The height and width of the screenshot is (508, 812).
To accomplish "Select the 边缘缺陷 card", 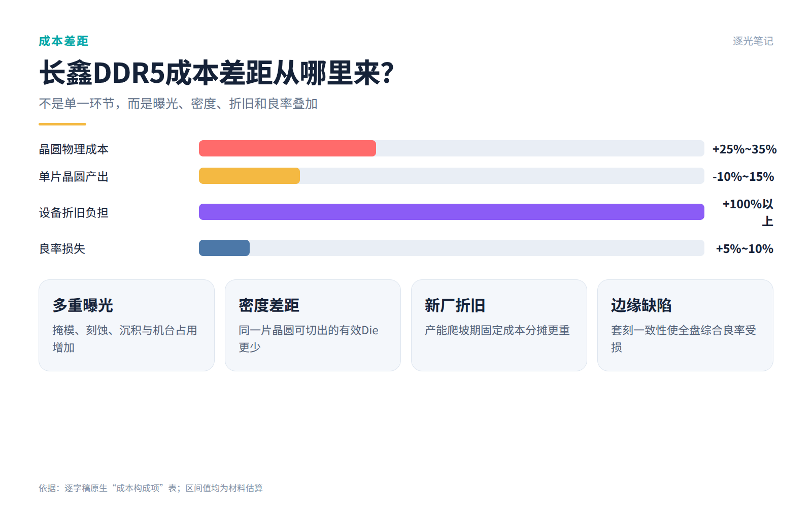I will [685, 325].
